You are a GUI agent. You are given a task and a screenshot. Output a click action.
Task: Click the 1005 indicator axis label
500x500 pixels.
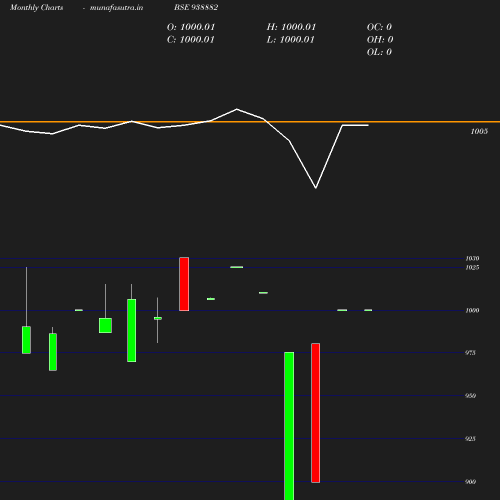coord(479,131)
